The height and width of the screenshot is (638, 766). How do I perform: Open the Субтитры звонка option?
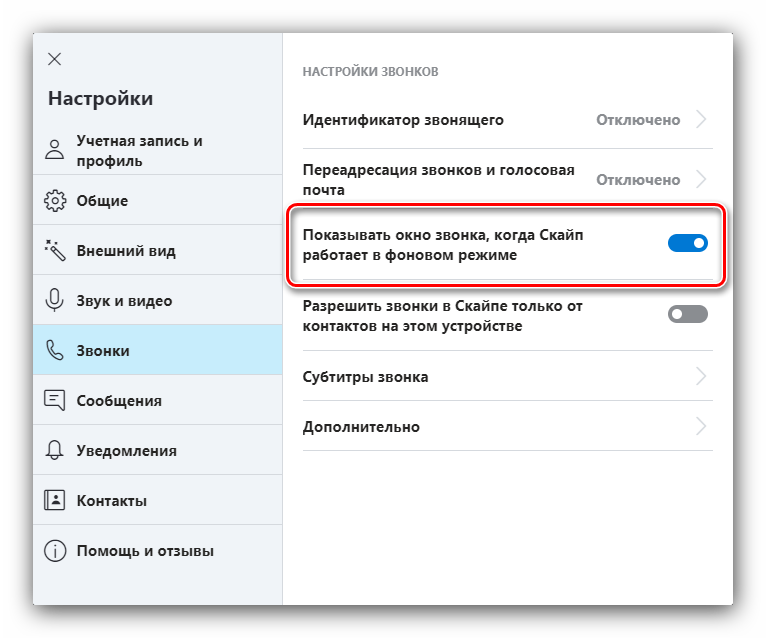(x=365, y=377)
